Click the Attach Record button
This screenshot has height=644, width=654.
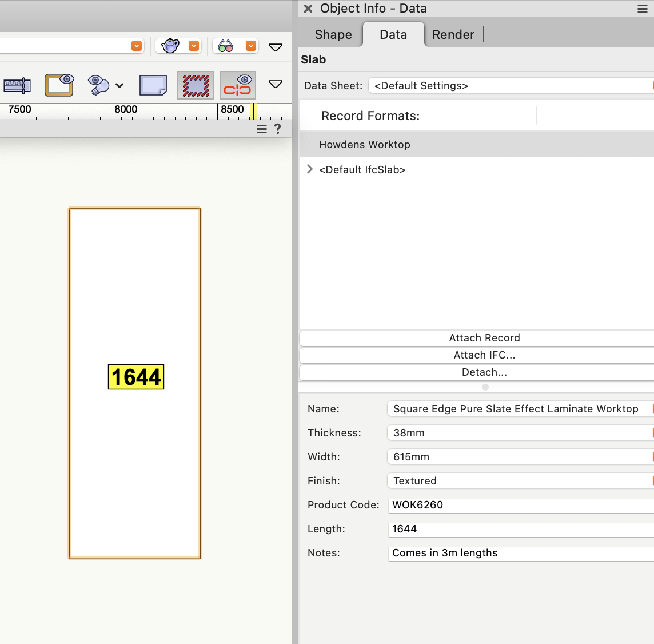[x=484, y=337]
